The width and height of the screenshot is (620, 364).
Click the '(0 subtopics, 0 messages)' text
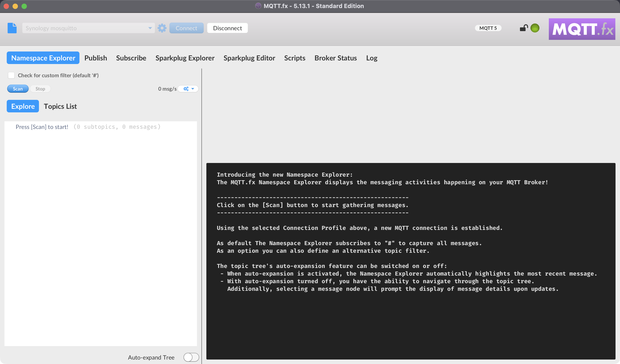117,127
